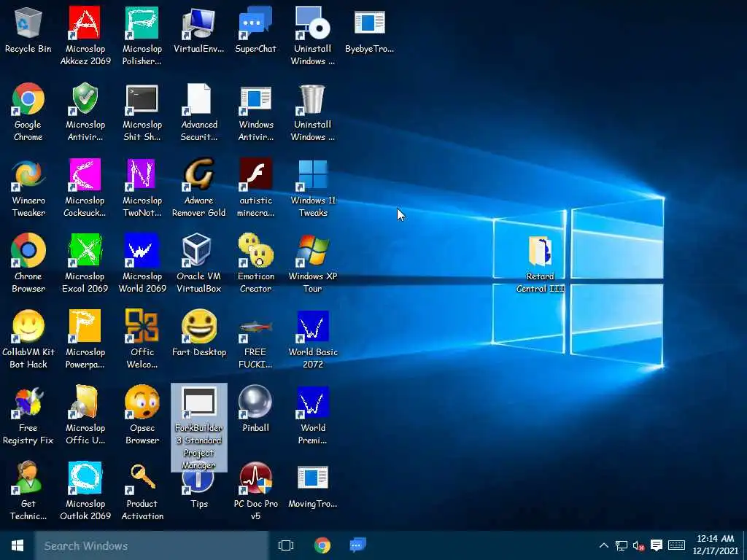The image size is (747, 560).
Task: Open the Action Center notifications icon
Action: 657,545
